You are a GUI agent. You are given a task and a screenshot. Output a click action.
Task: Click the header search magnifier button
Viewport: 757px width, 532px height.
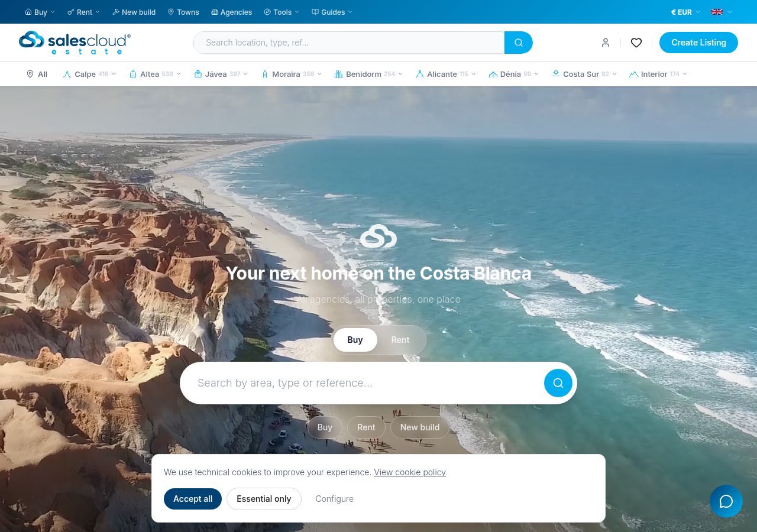coord(518,43)
